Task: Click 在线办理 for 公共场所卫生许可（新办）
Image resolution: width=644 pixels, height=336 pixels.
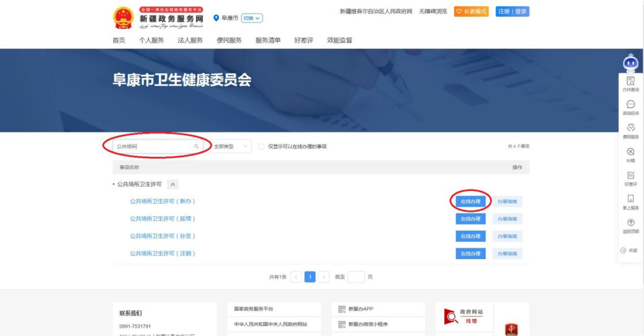Action: coord(470,202)
